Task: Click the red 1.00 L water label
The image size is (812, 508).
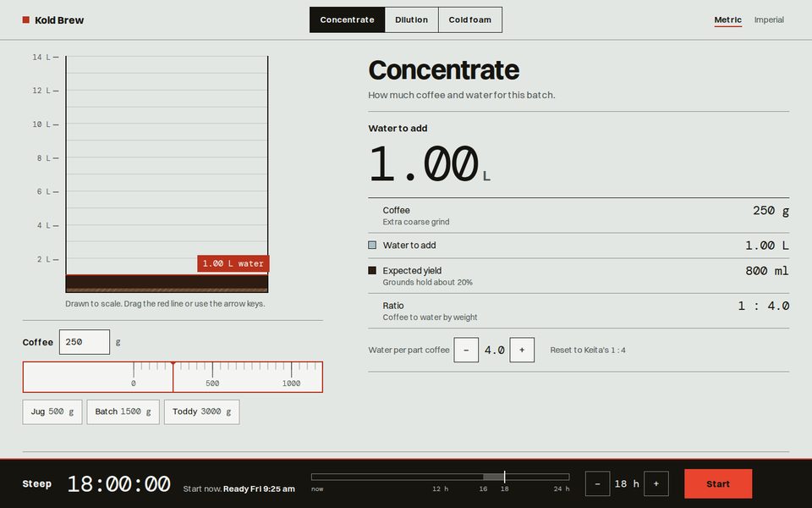Action: (x=233, y=263)
